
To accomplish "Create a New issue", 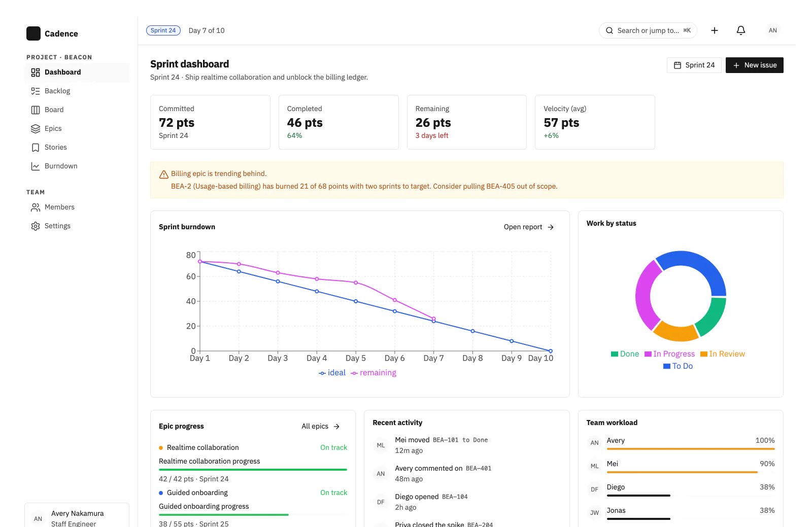I will (755, 65).
